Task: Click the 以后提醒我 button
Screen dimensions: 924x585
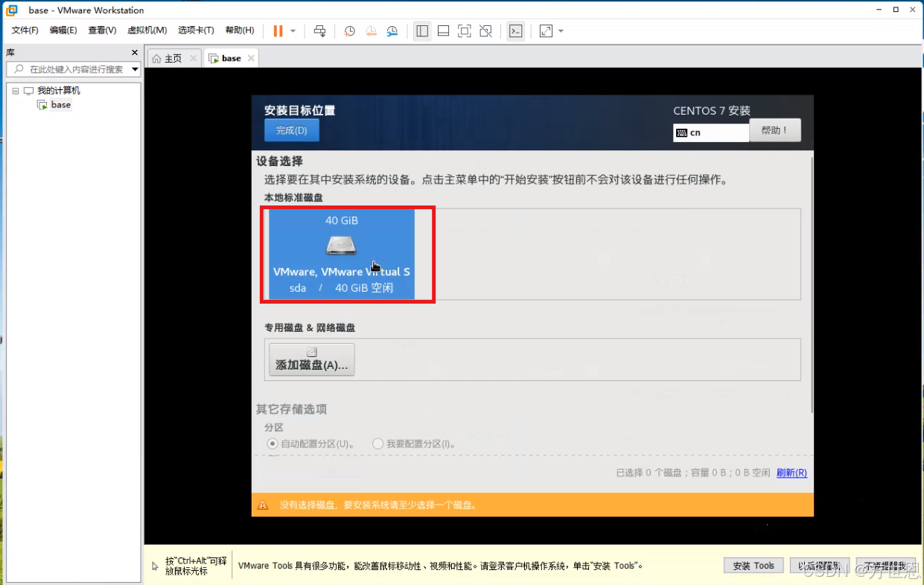Action: tap(819, 566)
